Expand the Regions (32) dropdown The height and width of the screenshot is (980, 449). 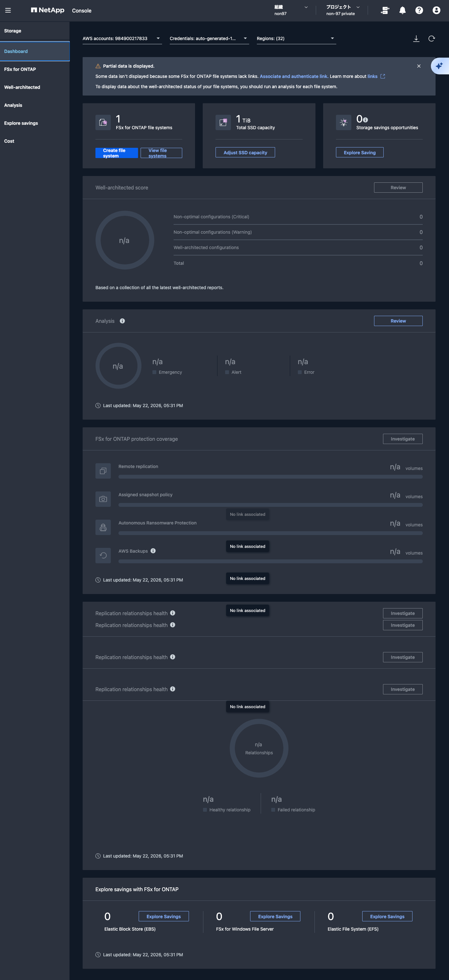pos(296,38)
